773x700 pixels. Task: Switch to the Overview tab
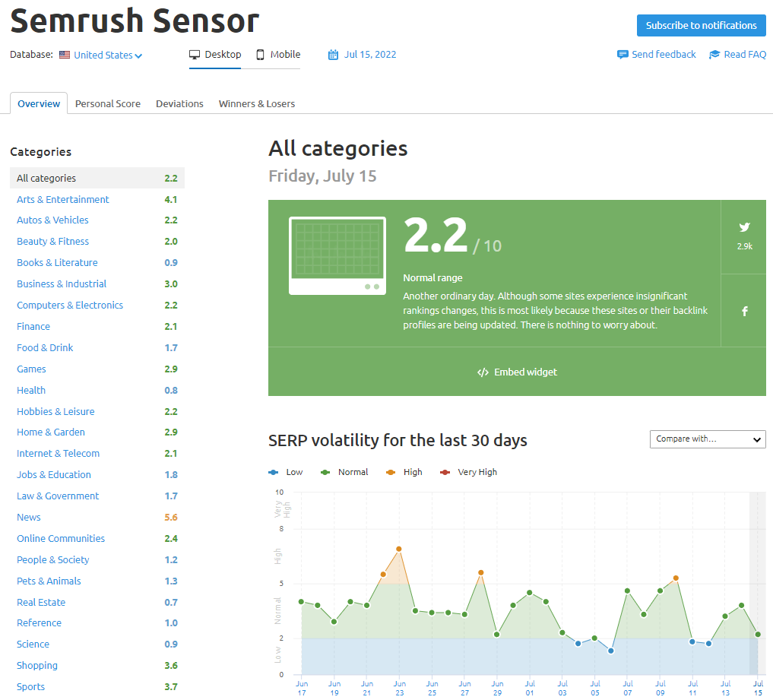tap(39, 103)
